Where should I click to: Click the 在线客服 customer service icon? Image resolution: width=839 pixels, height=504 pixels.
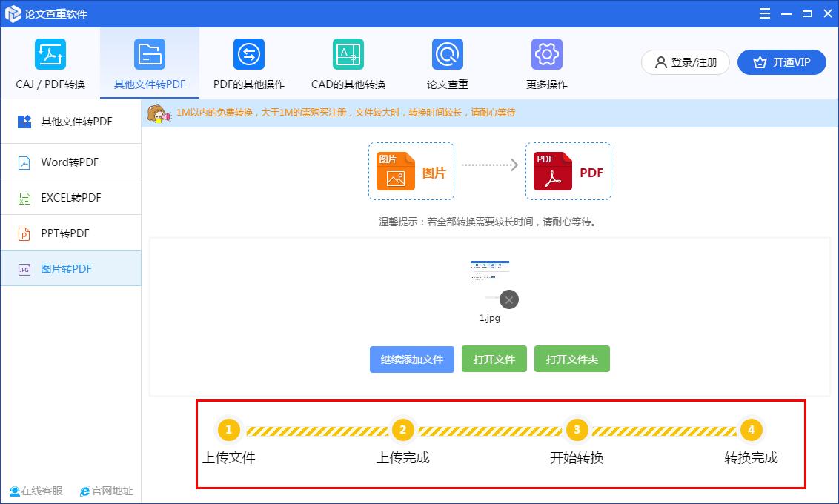click(x=35, y=491)
